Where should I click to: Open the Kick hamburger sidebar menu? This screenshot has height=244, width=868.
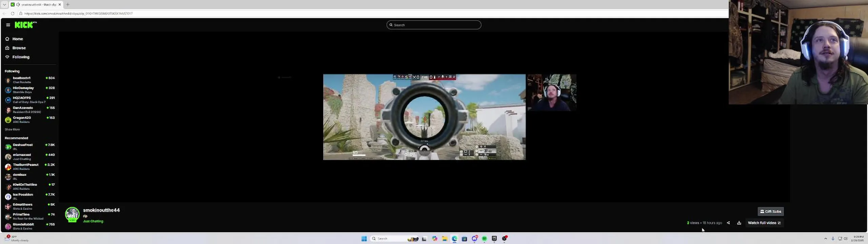(8, 25)
